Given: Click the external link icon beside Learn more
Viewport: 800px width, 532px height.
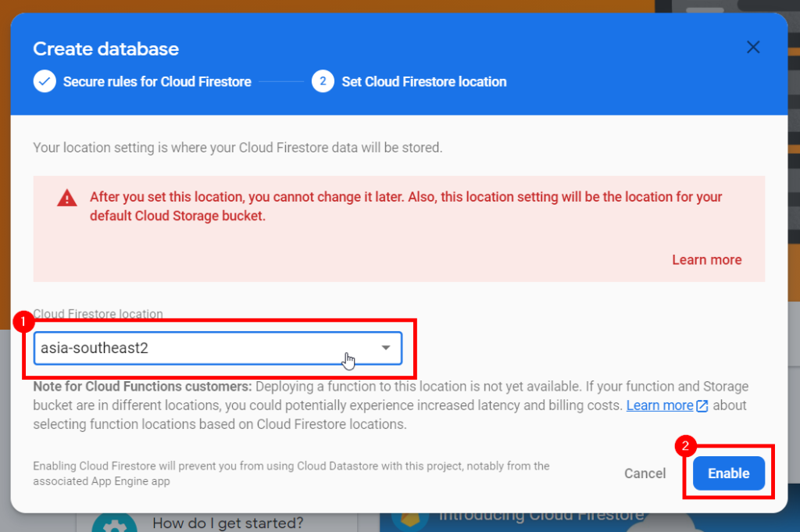Looking at the screenshot, I should pos(702,406).
